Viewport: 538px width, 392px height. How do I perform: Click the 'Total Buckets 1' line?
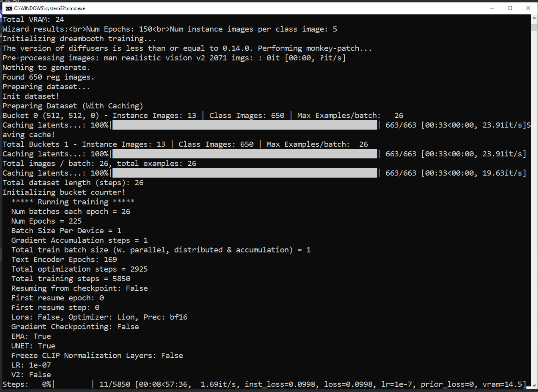click(185, 144)
